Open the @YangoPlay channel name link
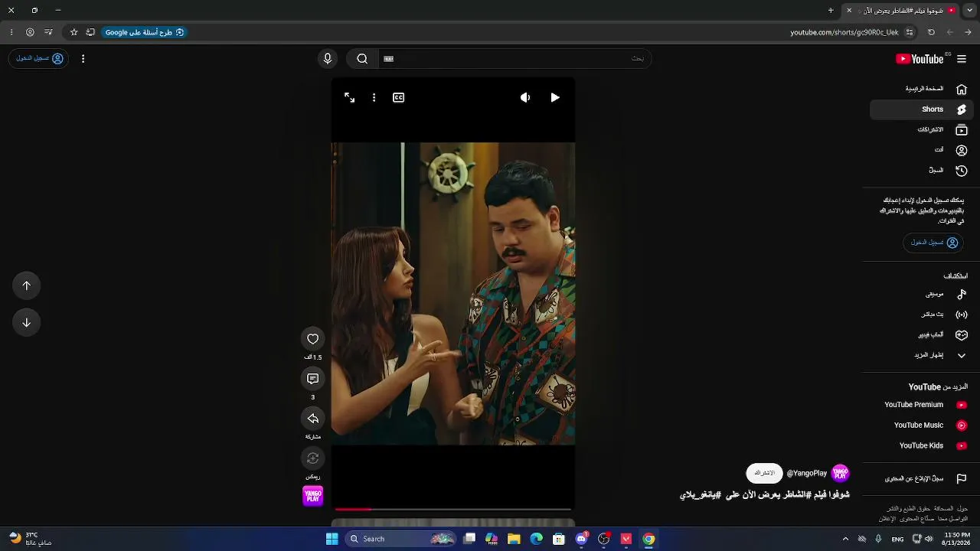The width and height of the screenshot is (980, 551). 807,474
